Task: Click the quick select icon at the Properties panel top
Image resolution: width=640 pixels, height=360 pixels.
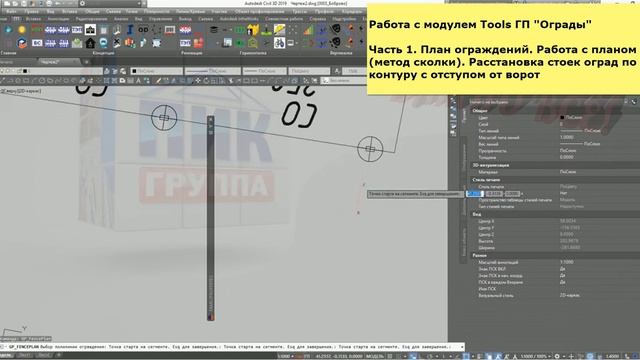Action: (x=633, y=102)
